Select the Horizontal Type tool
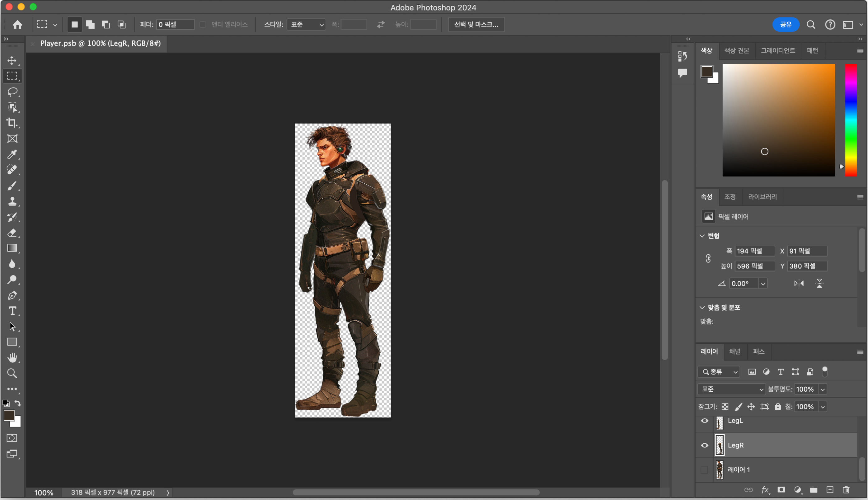The width and height of the screenshot is (868, 500). pos(12,311)
